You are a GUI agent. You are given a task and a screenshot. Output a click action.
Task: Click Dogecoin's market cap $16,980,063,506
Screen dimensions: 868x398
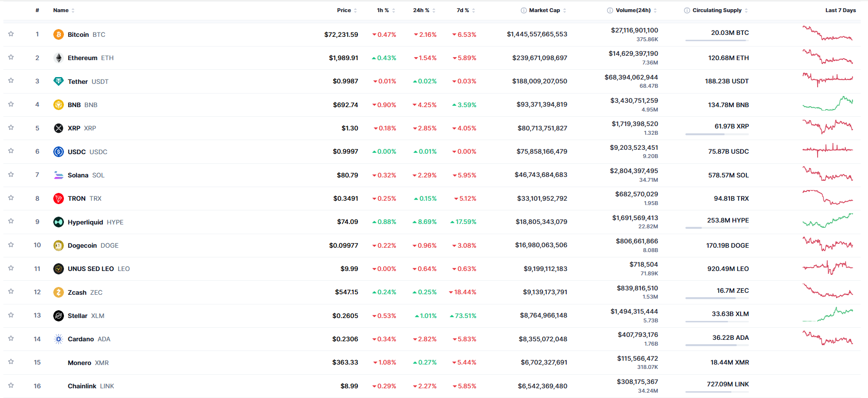coord(541,245)
